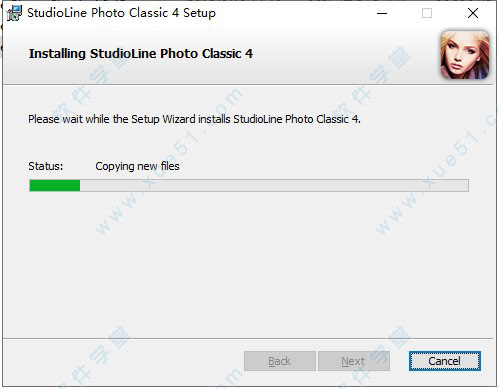Click the Please wait while Setup Wizard text
Screen dimensions: 499x389
point(194,119)
